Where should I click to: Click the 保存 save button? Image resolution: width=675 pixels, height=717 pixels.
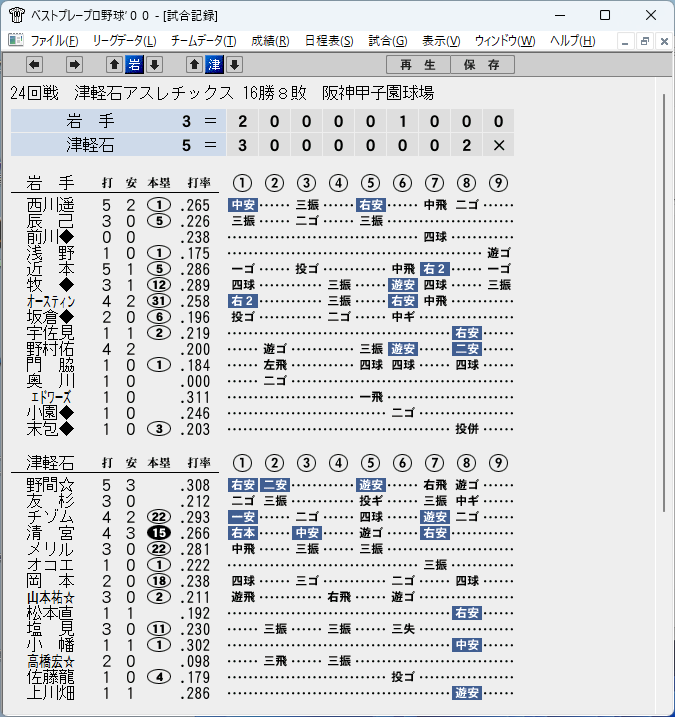[482, 64]
